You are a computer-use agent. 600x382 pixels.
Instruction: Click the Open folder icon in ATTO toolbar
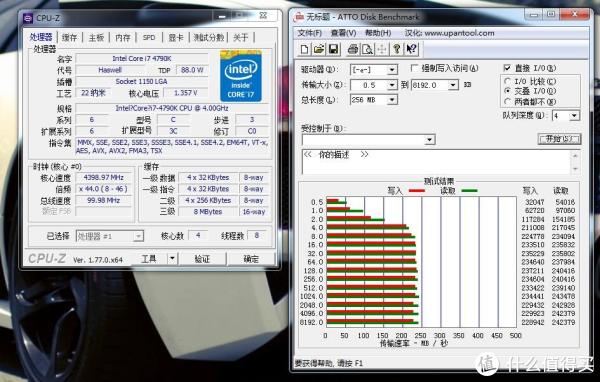[x=319, y=49]
